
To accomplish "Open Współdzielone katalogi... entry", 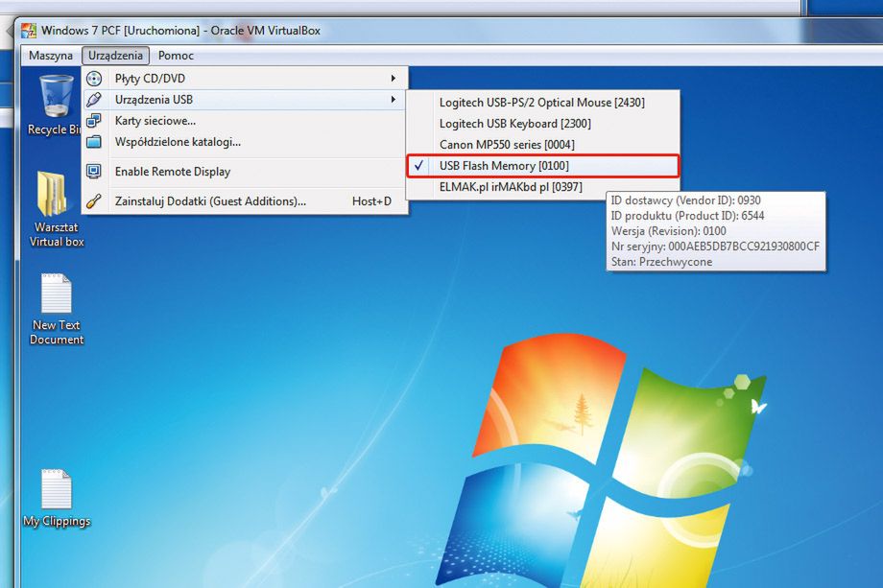I will (x=246, y=142).
